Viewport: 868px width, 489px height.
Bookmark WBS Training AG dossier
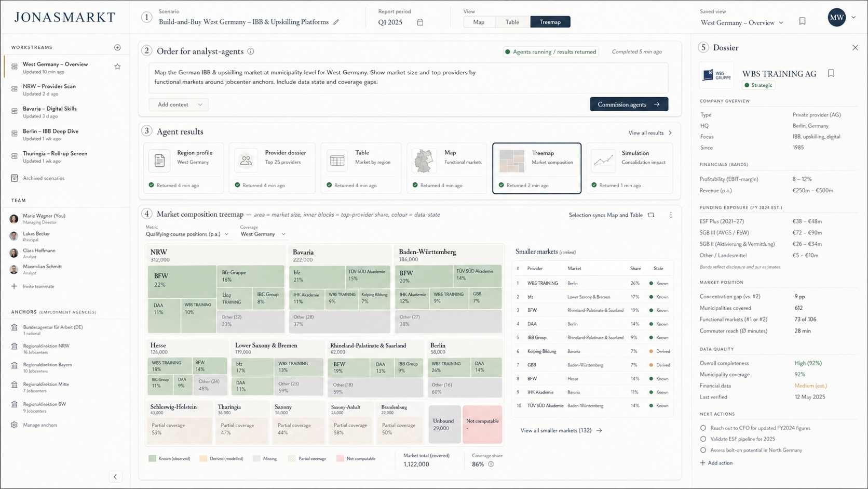coord(831,73)
